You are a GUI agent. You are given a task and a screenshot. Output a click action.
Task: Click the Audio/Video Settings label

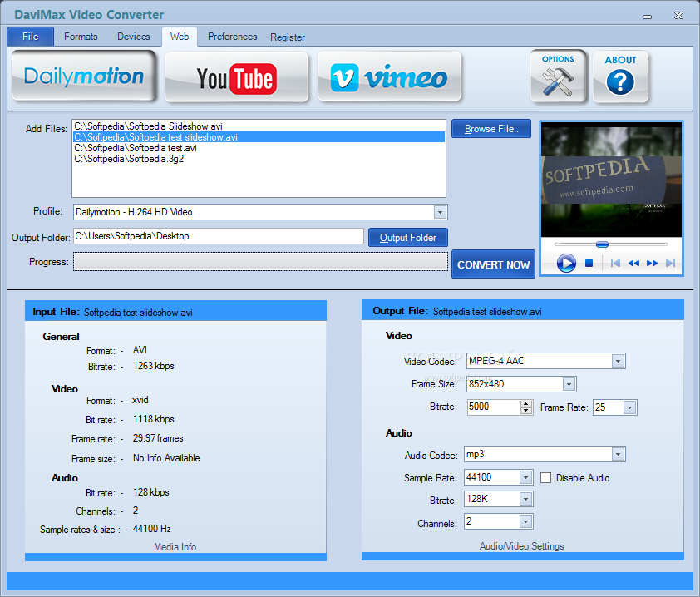[521, 546]
